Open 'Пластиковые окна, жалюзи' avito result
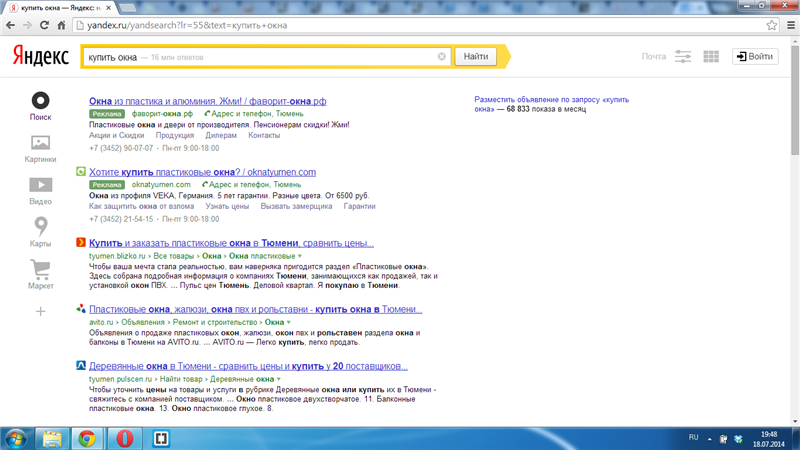This screenshot has height=450, width=800. [256, 309]
